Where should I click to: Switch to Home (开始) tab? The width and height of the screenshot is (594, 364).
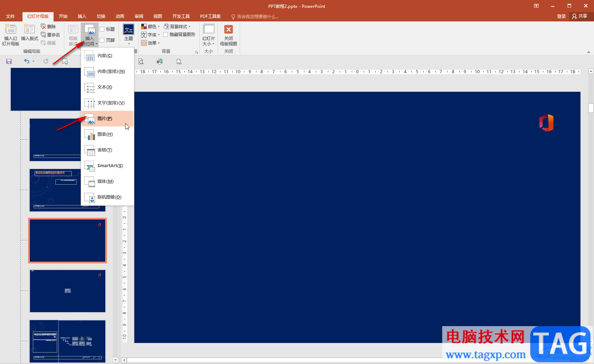click(x=63, y=16)
